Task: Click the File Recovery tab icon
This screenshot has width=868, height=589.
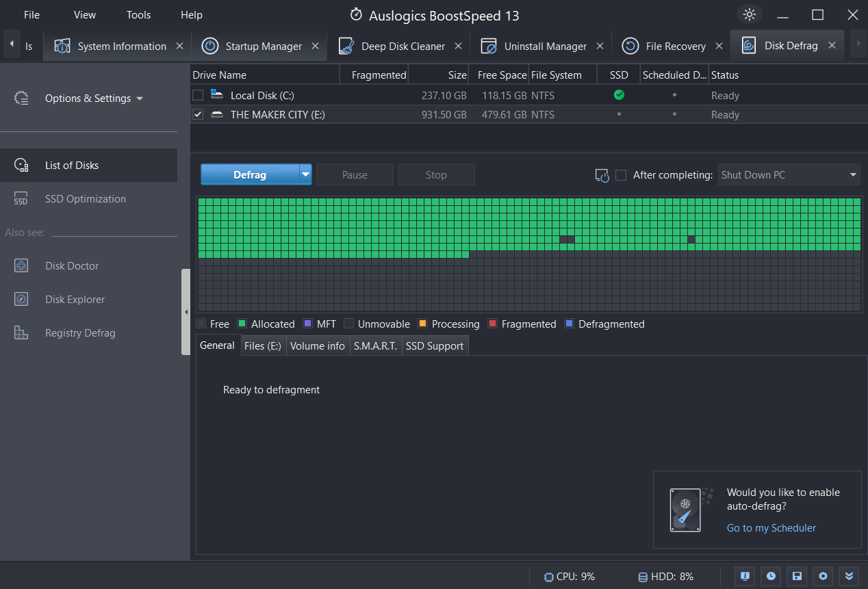Action: click(630, 46)
